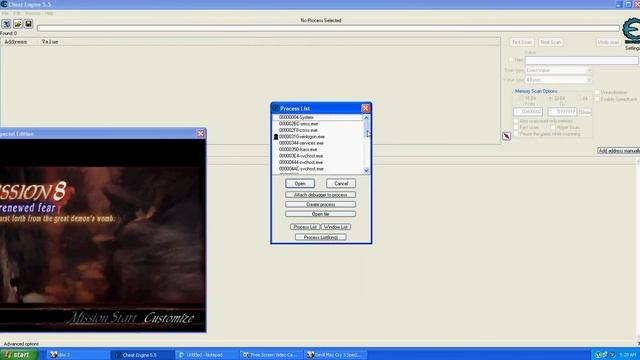Viewport: 640px width, 360px height.
Task: Select winlogon.exe process row
Action: click(318, 137)
